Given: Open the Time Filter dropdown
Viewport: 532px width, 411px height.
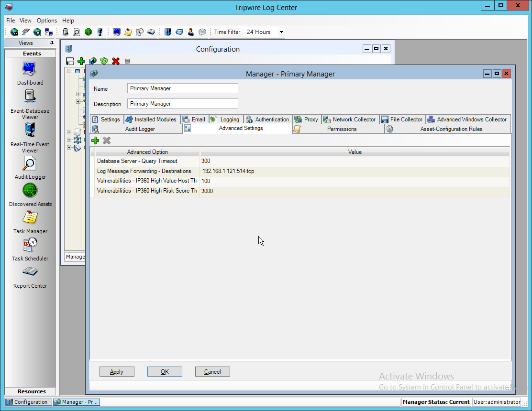Looking at the screenshot, I should pos(281,32).
